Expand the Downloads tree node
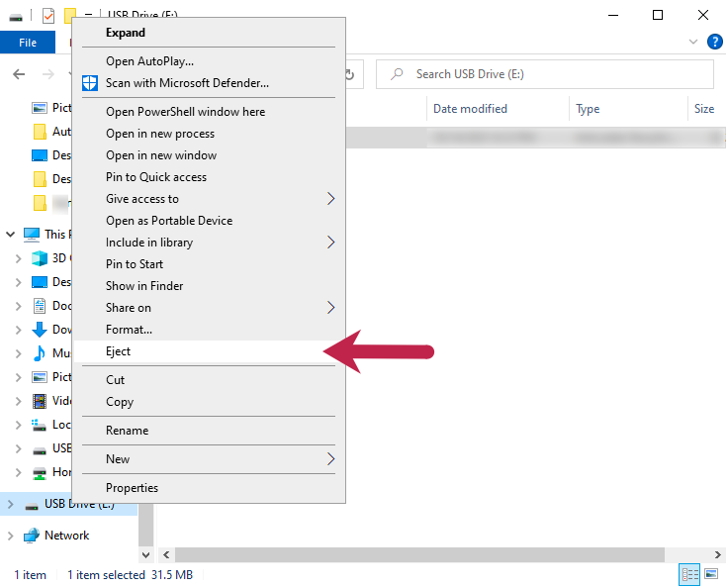The image size is (728, 587). pos(18,330)
